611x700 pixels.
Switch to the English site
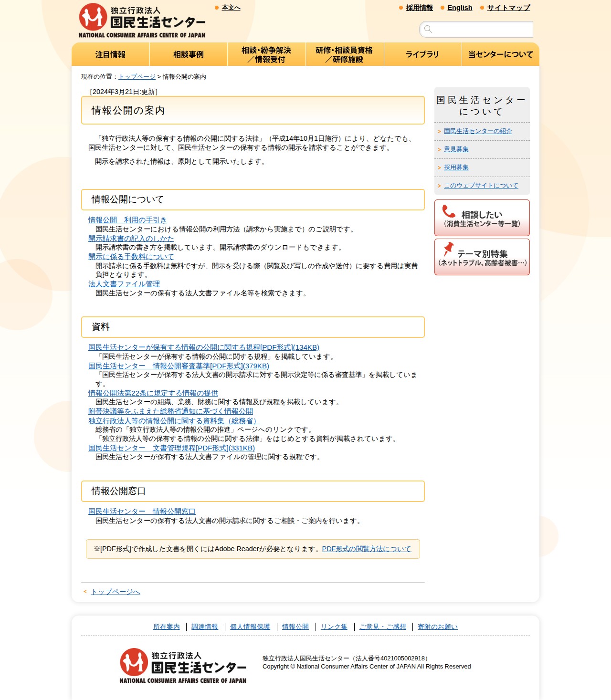(x=460, y=8)
